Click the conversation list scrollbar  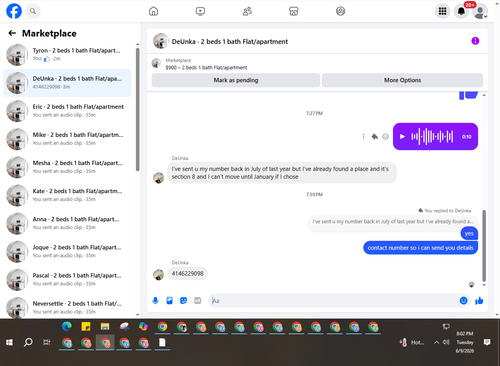coord(137,110)
